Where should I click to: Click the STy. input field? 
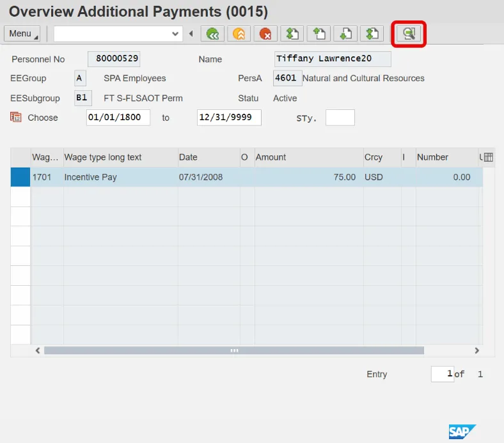(x=340, y=118)
